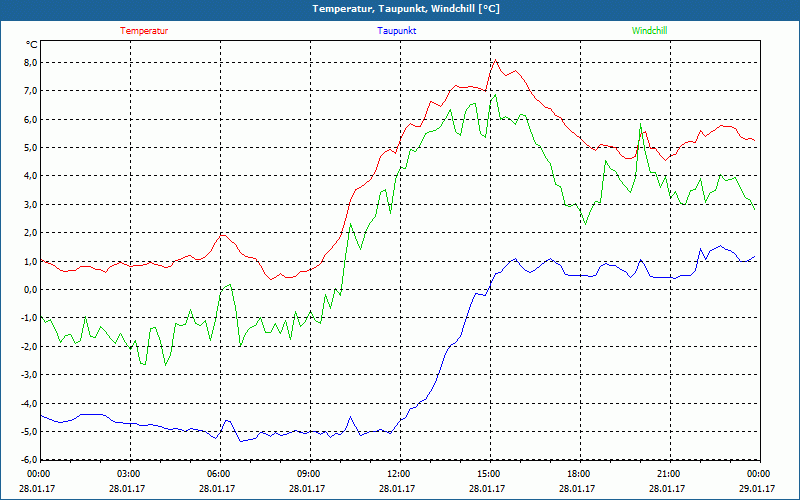Click the 8,0 value on the y-axis
The width and height of the screenshot is (800, 500).
point(29,62)
